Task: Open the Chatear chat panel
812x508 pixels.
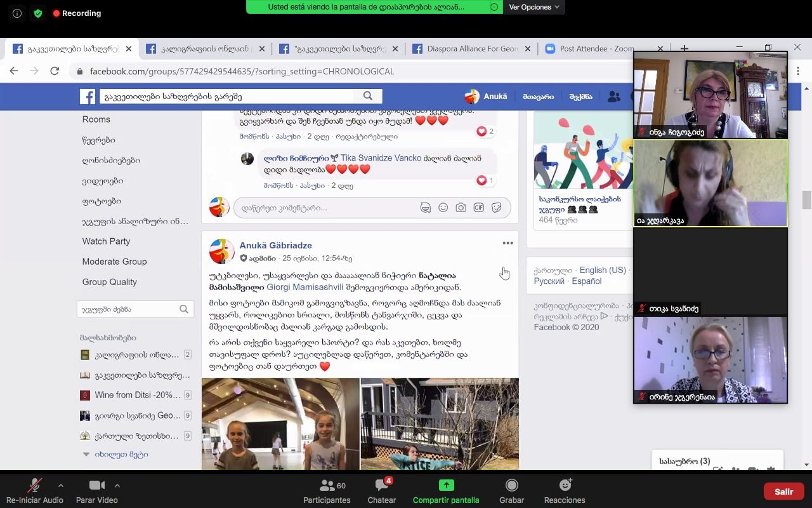Action: (x=382, y=490)
